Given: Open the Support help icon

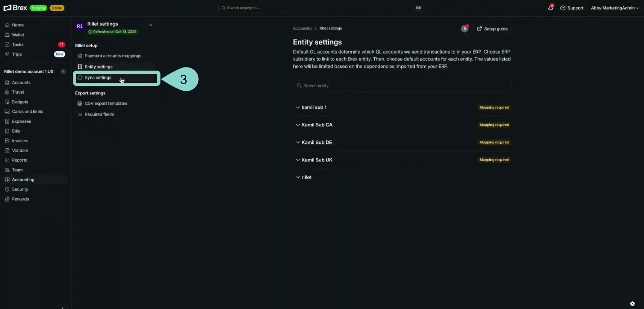Looking at the screenshot, I should (x=563, y=8).
